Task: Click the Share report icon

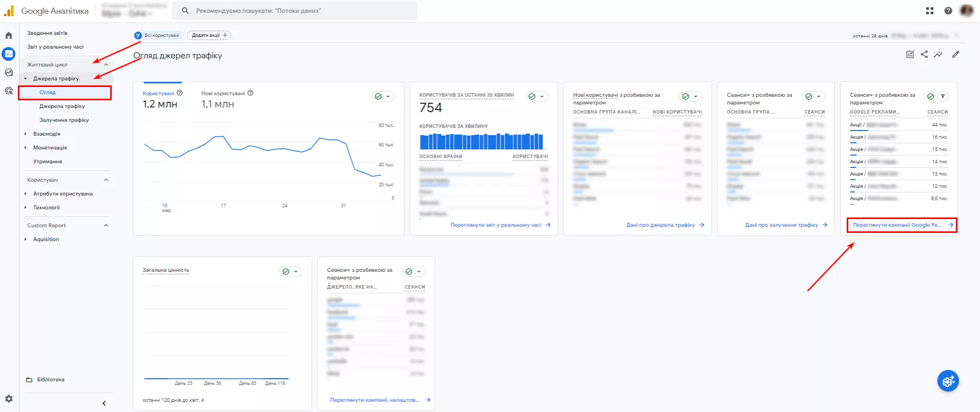Action: tap(924, 54)
